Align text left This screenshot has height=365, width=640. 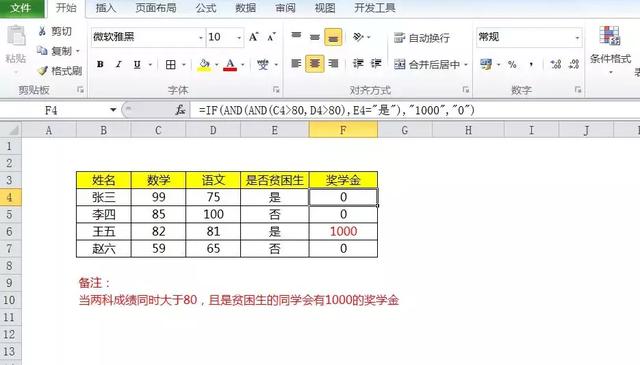tap(296, 63)
